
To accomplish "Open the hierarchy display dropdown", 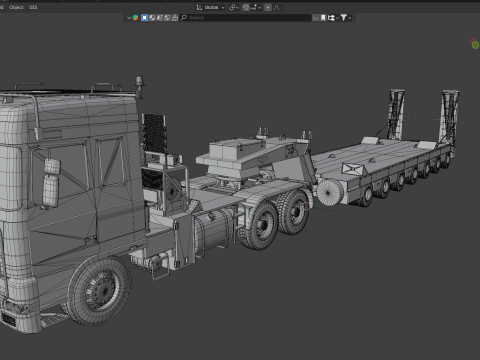I will click(x=333, y=18).
